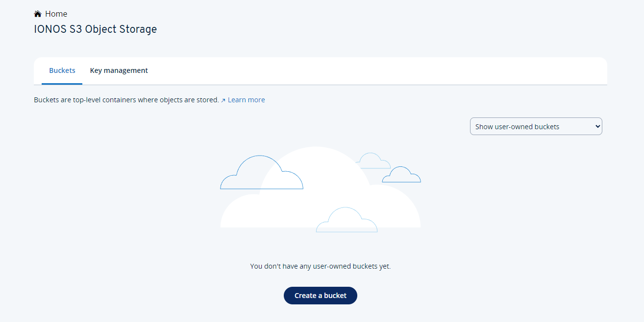The height and width of the screenshot is (322, 644).
Task: Click the Create a bucket button
Action: (x=320, y=296)
